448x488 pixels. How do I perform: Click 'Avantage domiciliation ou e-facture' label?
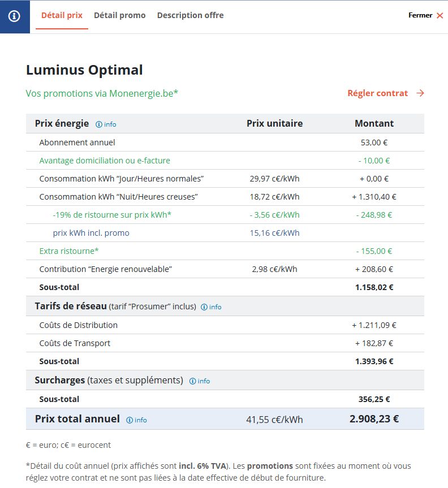point(105,161)
